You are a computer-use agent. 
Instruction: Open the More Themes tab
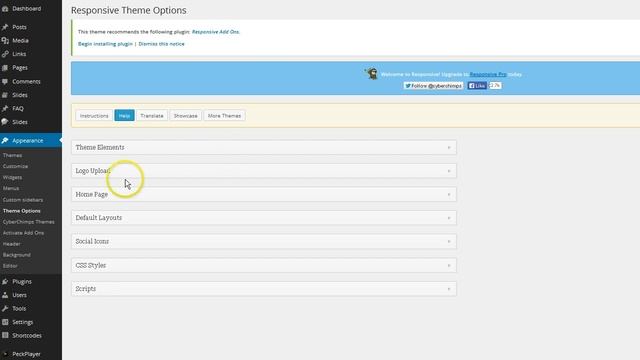click(224, 116)
